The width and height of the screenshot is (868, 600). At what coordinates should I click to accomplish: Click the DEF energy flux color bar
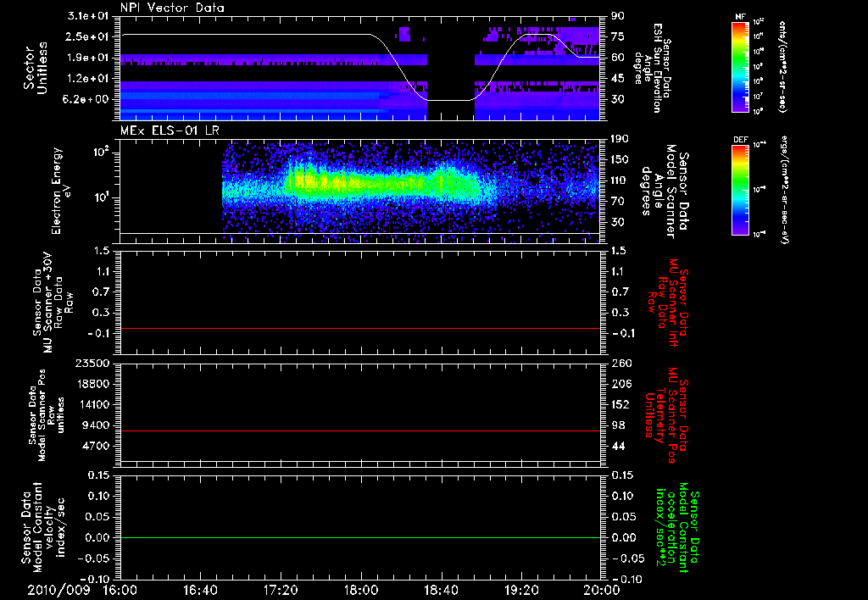(740, 190)
